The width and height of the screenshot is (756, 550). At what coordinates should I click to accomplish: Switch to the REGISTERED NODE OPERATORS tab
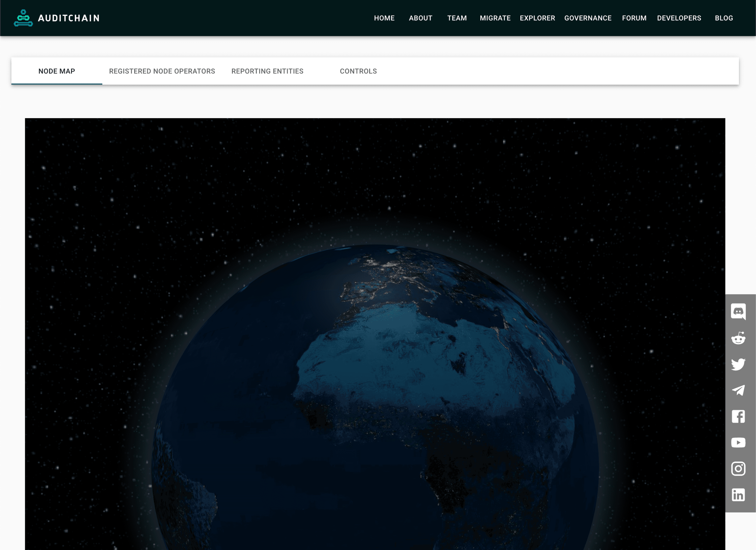click(x=162, y=71)
